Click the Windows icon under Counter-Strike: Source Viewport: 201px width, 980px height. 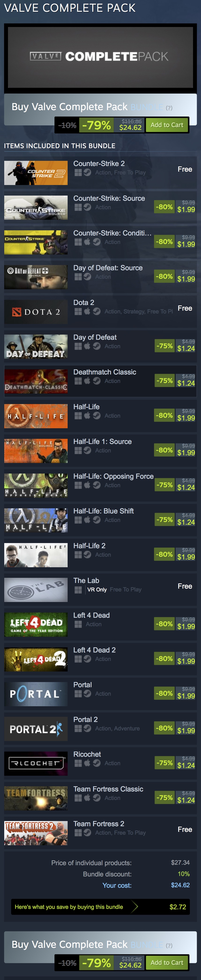(78, 207)
